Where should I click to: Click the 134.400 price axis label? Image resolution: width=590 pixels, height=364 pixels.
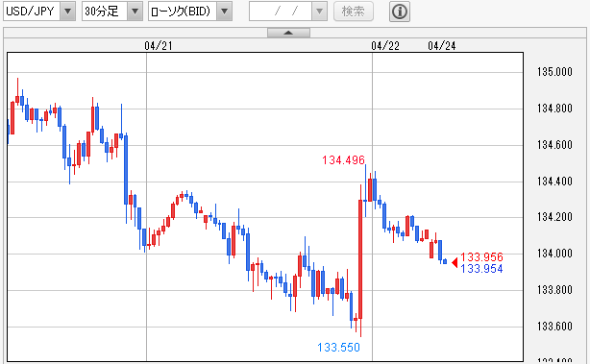554,182
